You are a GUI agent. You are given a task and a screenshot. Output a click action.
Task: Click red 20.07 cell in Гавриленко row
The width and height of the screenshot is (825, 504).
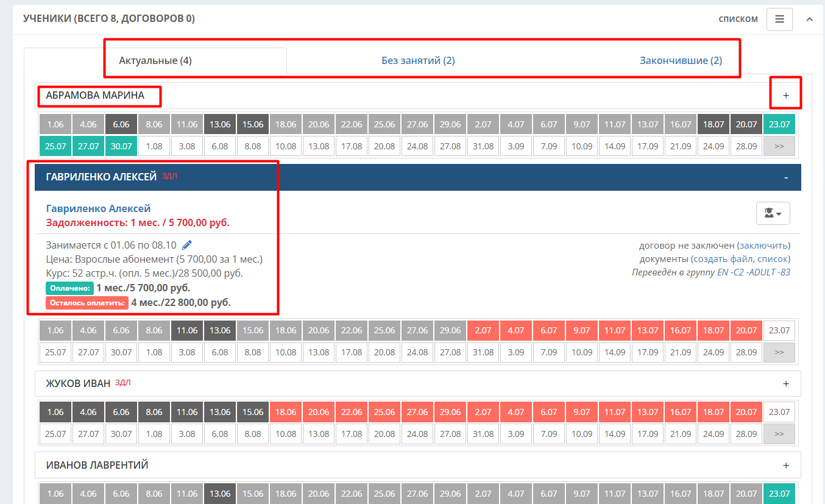746,330
